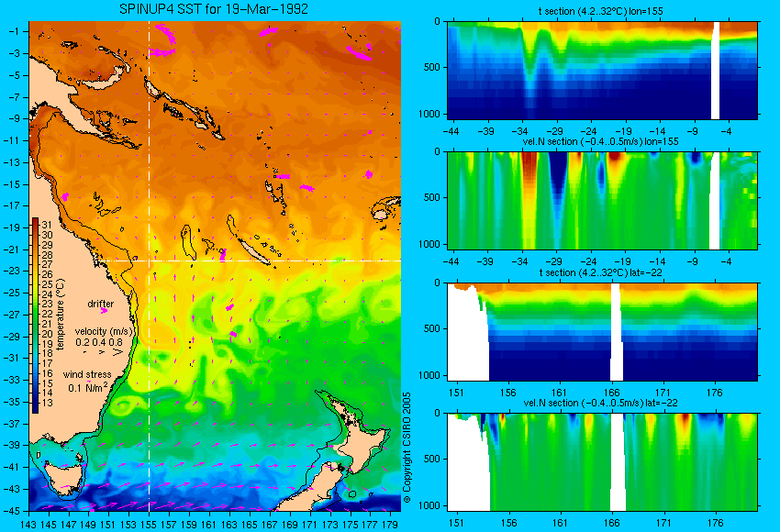The height and width of the screenshot is (532, 780).
Task: Click the wind stress 0.1 N/m² legend
Action: tap(87, 382)
